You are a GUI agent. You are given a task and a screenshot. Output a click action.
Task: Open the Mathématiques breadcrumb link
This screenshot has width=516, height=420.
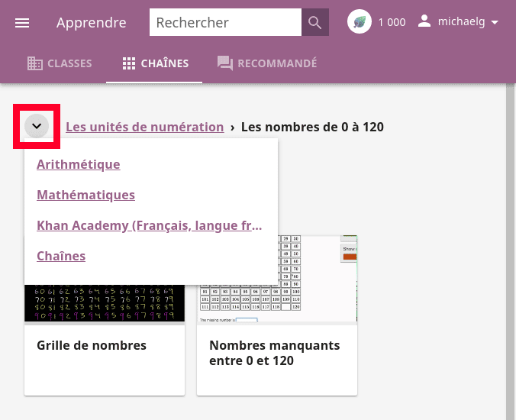[85, 195]
